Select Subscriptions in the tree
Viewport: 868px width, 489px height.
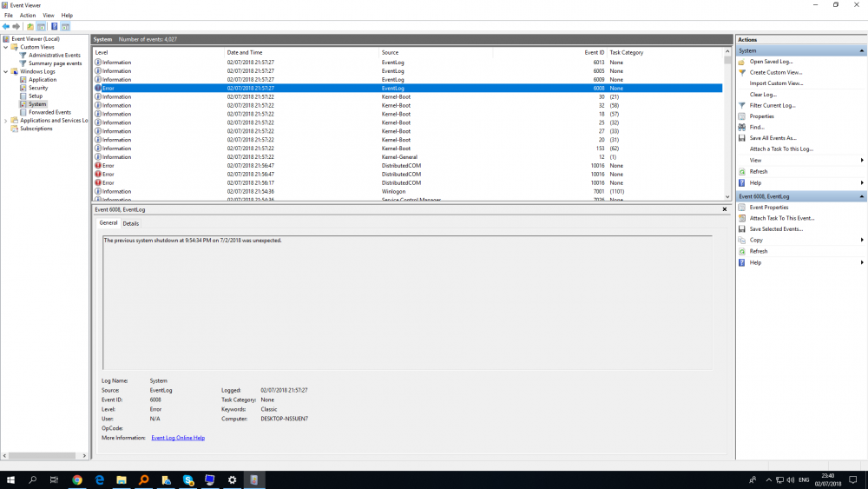tap(36, 129)
